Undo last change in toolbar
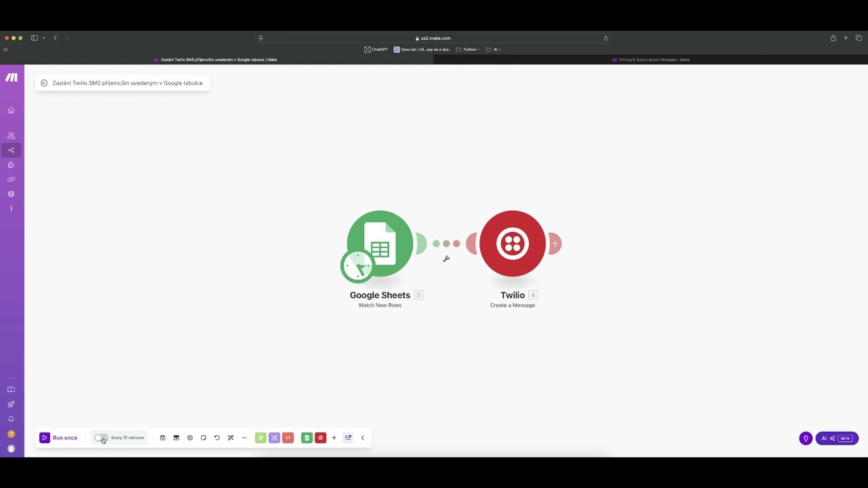 [x=217, y=438]
